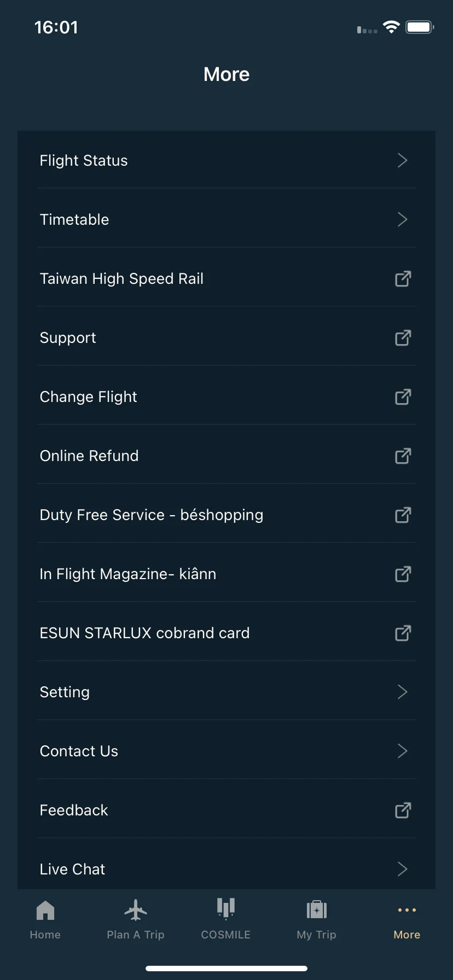Screen dimensions: 453x980
Task: Expand Flight Status via its chevron
Action: [403, 160]
